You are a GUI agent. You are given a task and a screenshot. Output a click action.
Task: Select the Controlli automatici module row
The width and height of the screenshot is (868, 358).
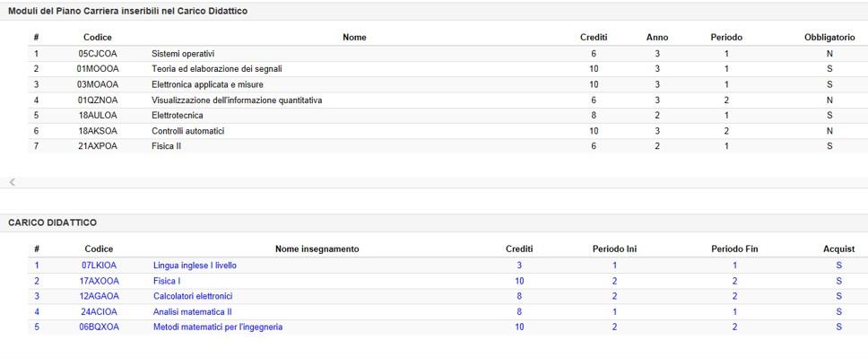tap(443, 131)
